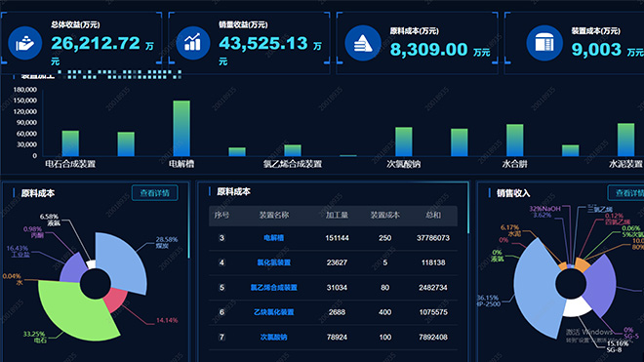This screenshot has width=644, height=362.
Task: Click the 加工量 column header
Action: [x=337, y=215]
